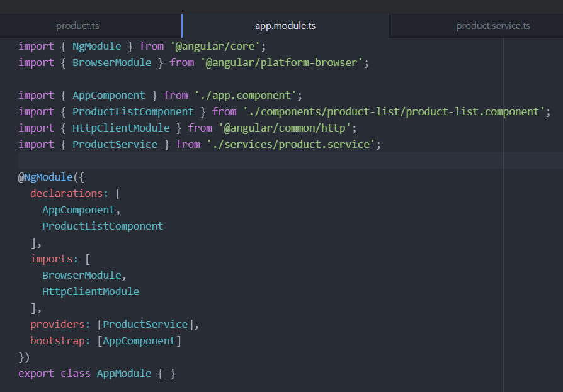This screenshot has width=563, height=392.
Task: Click the 'bootstrap' property key
Action: 57,340
